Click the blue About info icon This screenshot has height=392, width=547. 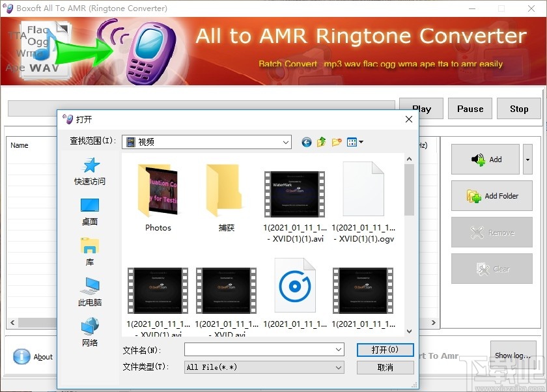point(21,356)
